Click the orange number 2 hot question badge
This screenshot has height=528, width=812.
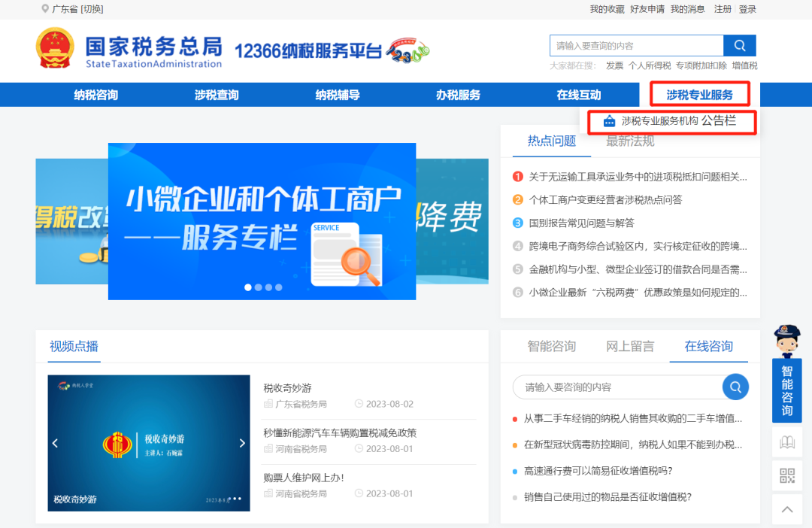tap(517, 200)
